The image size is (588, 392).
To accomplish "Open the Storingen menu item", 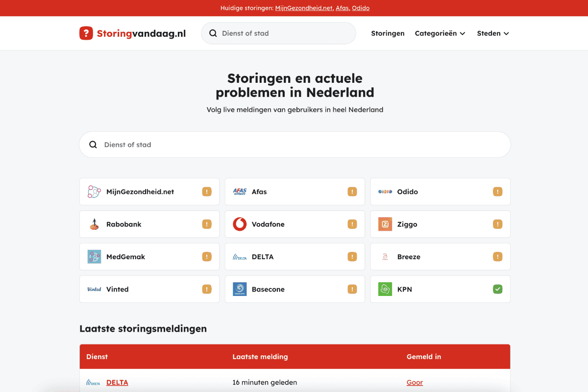I will [388, 33].
